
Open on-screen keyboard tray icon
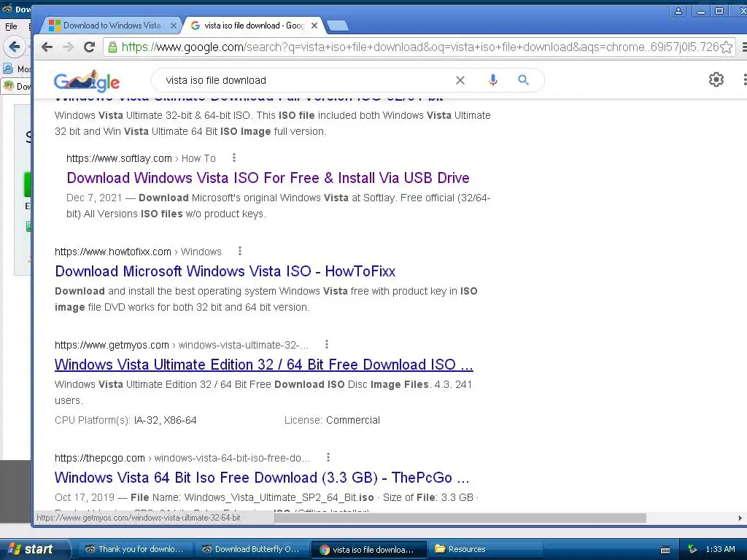pyautogui.click(x=665, y=550)
